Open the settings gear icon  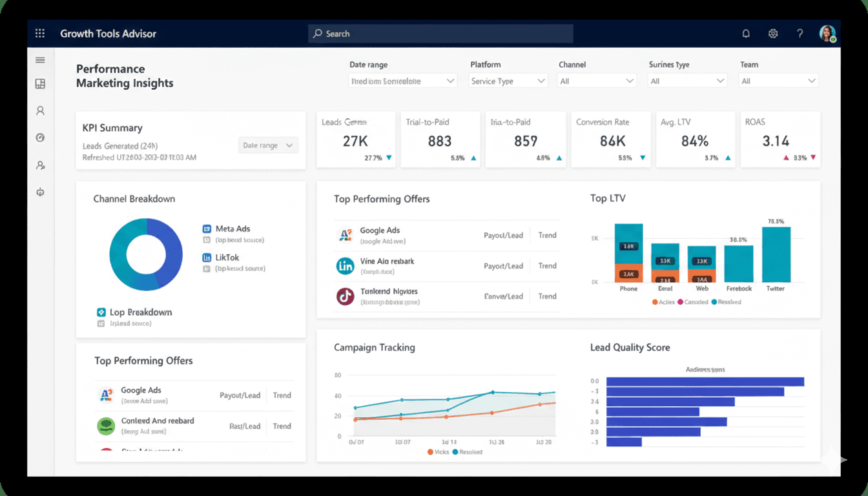pyautogui.click(x=772, y=33)
